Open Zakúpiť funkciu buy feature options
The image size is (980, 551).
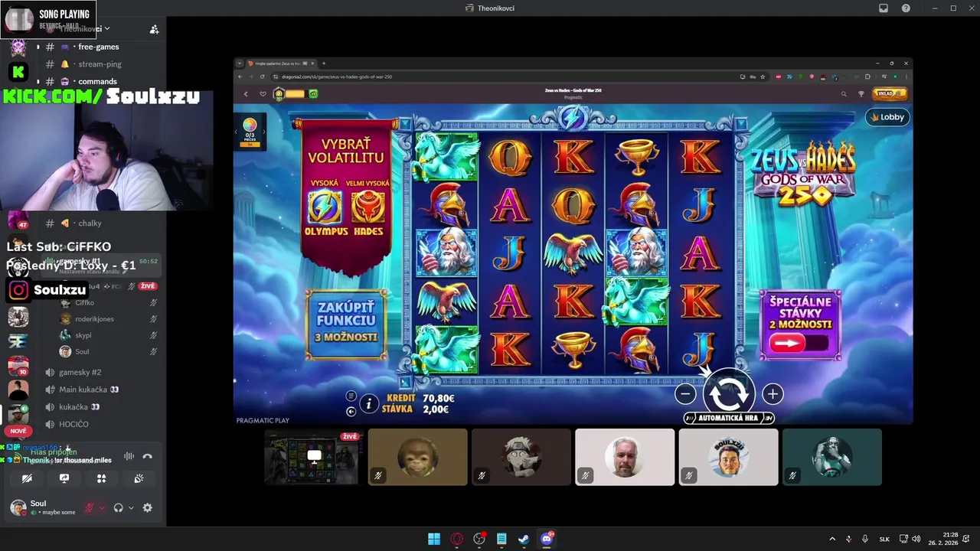click(346, 324)
